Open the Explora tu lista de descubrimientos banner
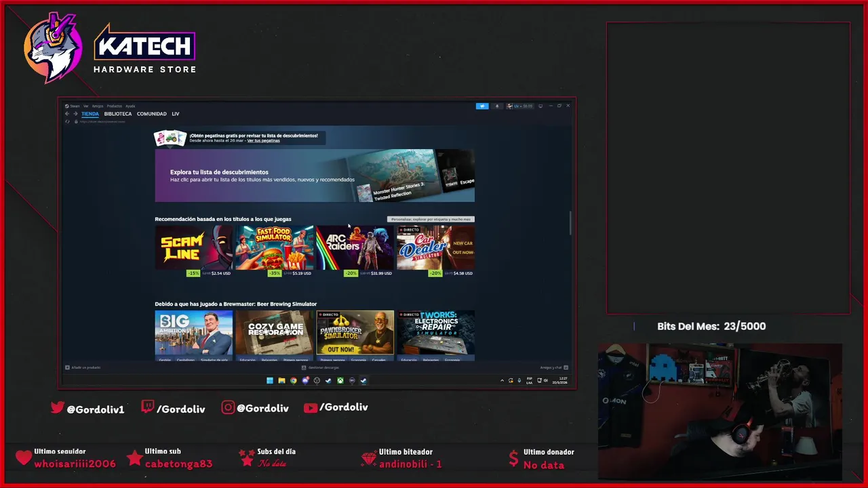 [x=315, y=176]
